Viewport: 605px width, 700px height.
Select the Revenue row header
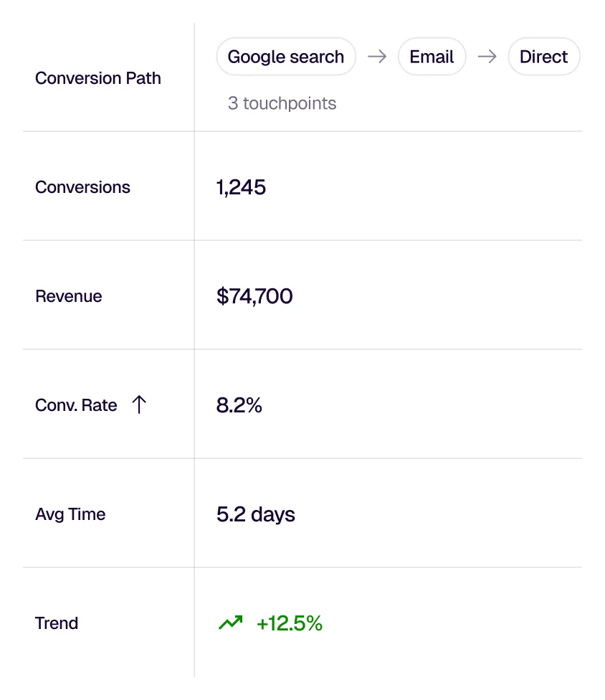click(68, 296)
